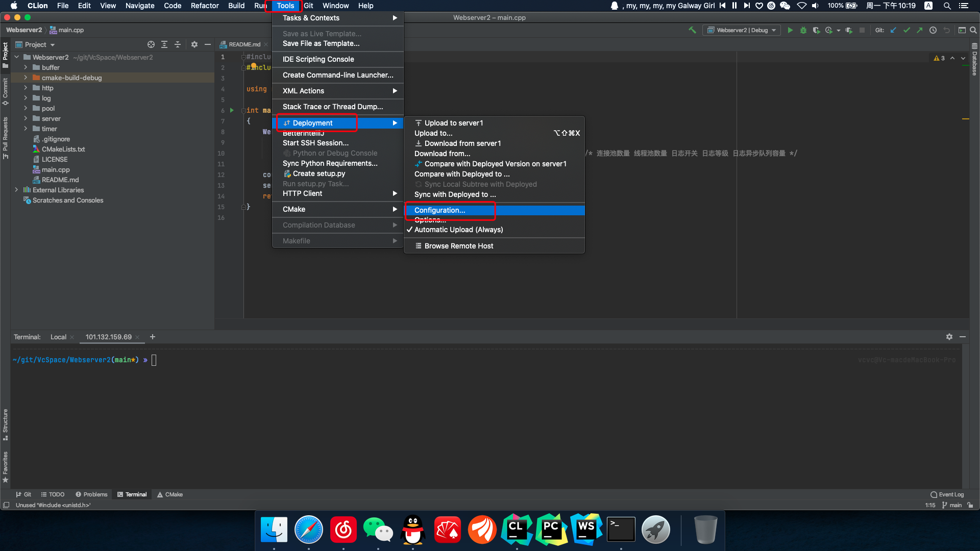Click the Stop square icon
Viewport: 980px width, 551px height.
(862, 30)
